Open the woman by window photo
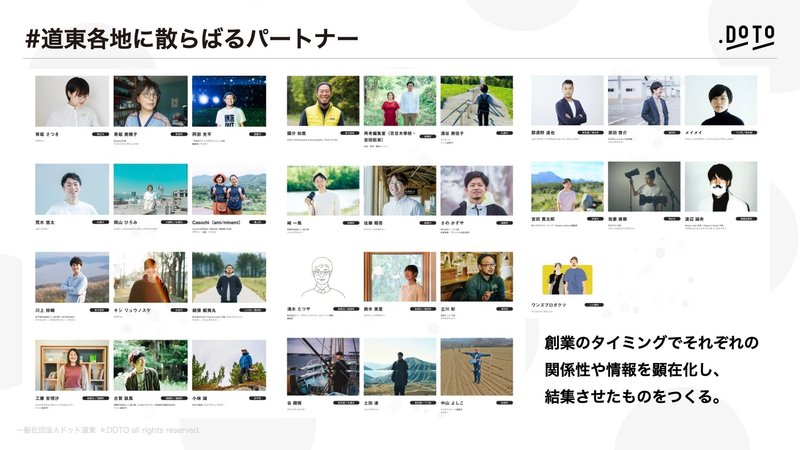800x450 pixels. 400,277
